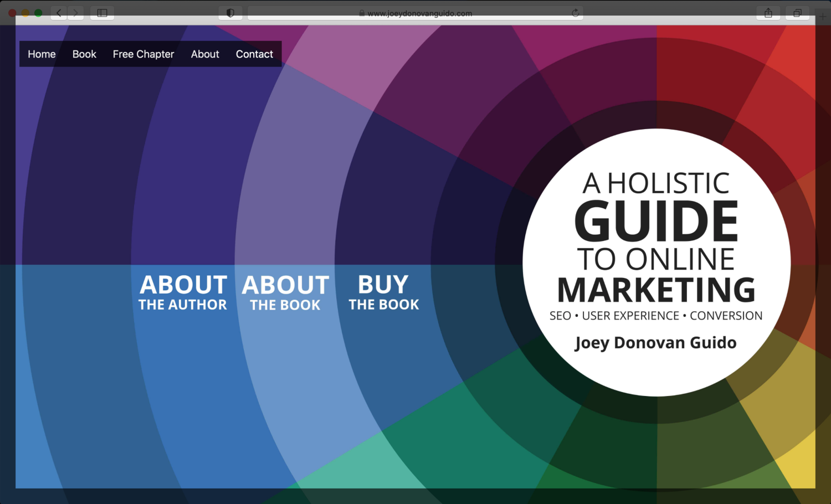Viewport: 831px width, 504px height.
Task: Minimize the window with the yellow button
Action: point(25,13)
